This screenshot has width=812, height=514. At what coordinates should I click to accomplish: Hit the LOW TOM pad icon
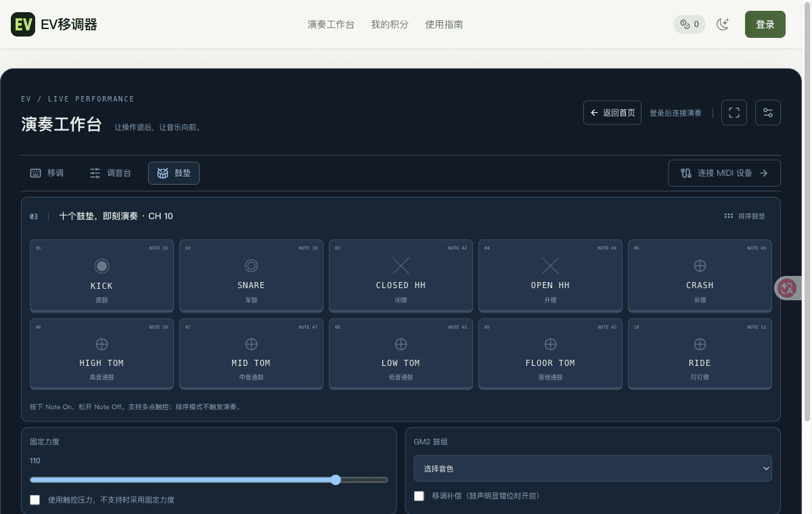401,344
